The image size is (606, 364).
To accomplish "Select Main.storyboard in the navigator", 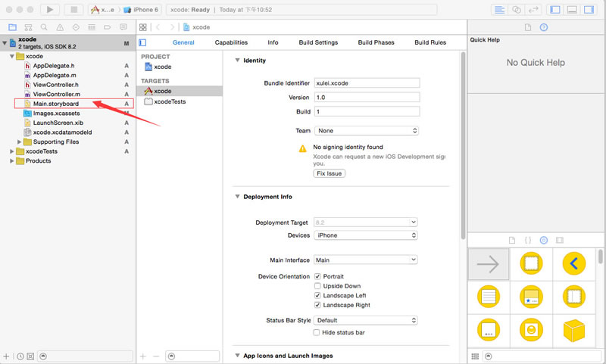I will click(x=73, y=104).
